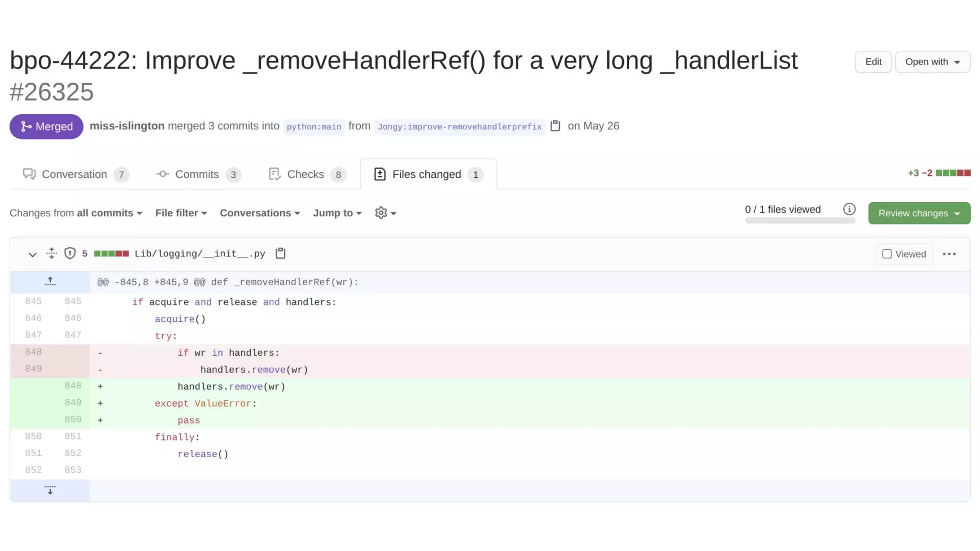Switch to the Conversation tab

(75, 175)
